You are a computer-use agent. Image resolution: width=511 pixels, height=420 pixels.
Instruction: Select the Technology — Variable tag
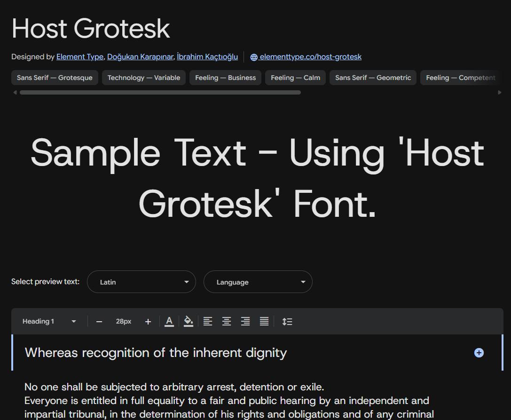144,78
